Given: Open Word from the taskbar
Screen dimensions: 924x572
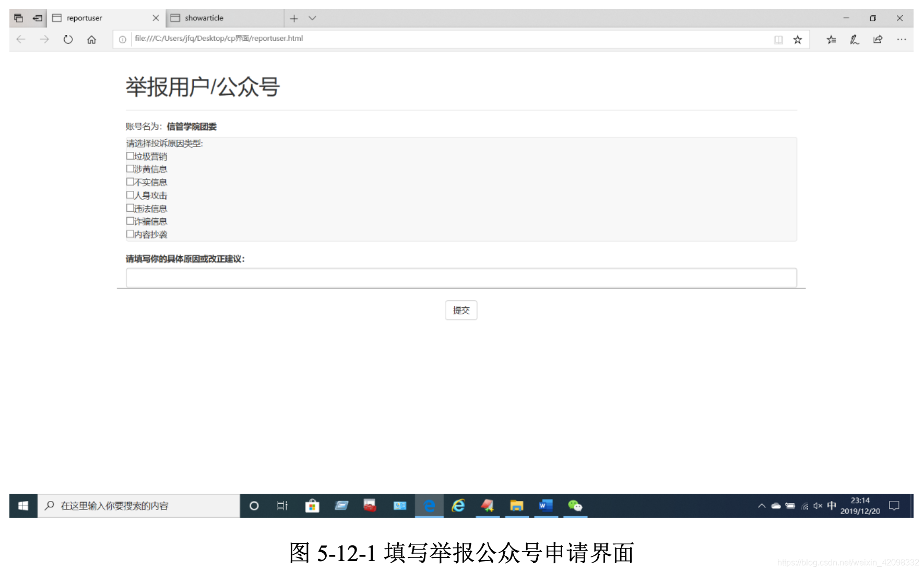Looking at the screenshot, I should point(546,506).
